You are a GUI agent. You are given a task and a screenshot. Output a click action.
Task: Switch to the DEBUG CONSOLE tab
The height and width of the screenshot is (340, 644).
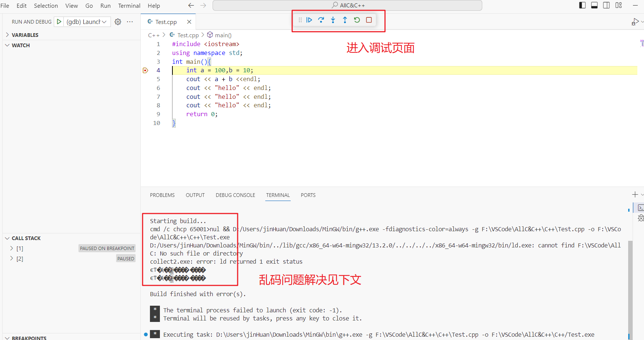[x=235, y=195]
